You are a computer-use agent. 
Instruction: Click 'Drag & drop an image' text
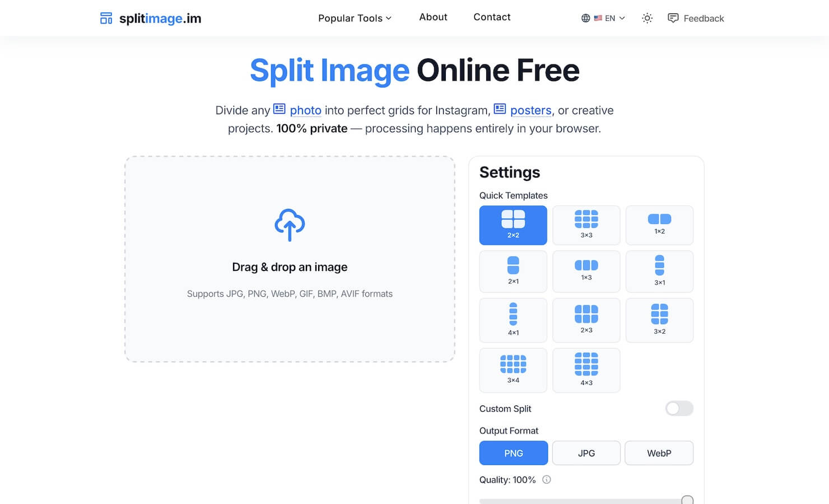tap(290, 267)
